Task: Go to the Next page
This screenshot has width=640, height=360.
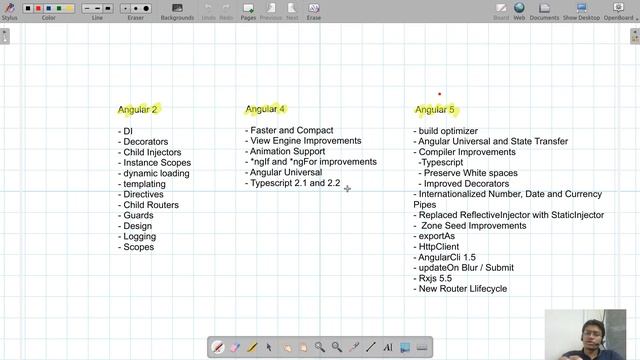Action: coord(292,11)
